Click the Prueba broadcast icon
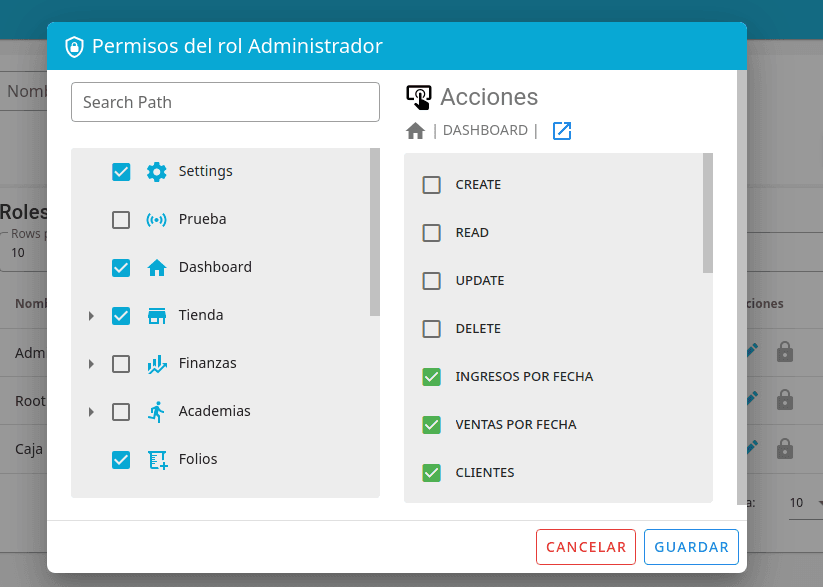The width and height of the screenshot is (823, 587). pyautogui.click(x=156, y=219)
